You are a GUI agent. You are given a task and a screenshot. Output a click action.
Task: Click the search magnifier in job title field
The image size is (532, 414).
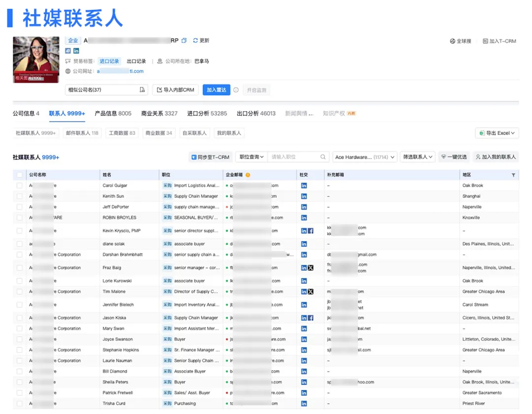[323, 157]
